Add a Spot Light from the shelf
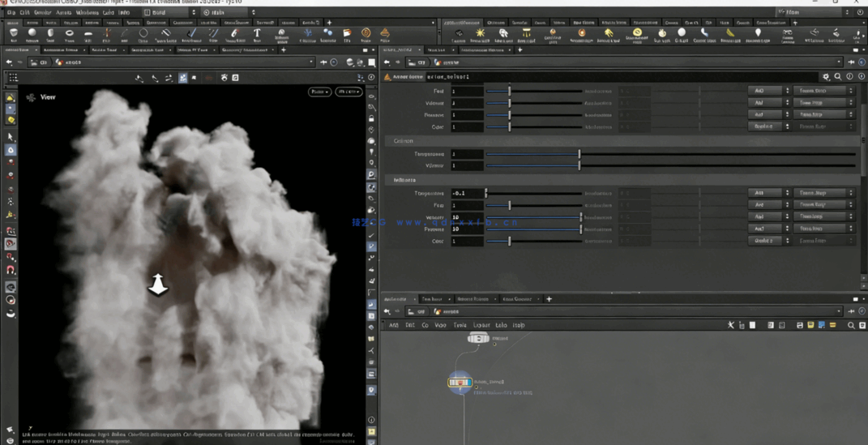The image size is (868, 445). click(503, 36)
